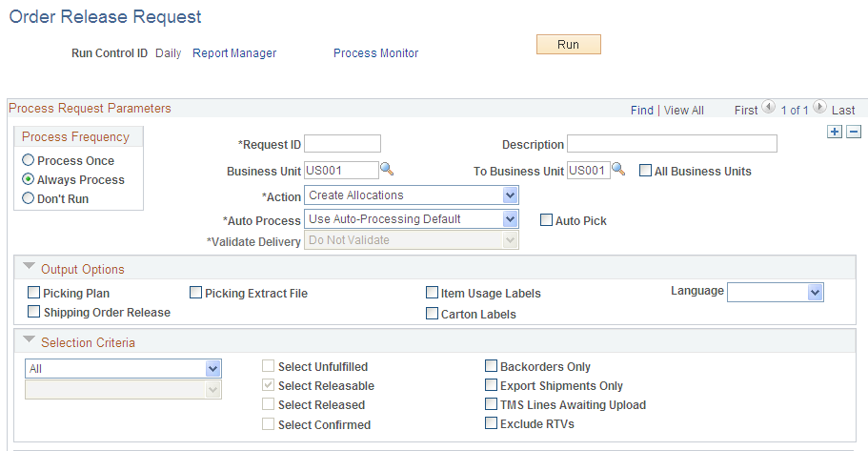Open Business Unit lookup magnifier

pos(387,169)
